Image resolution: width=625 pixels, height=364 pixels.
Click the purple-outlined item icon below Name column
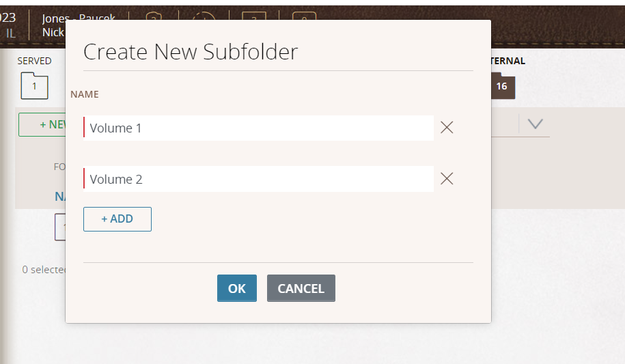tap(60, 227)
